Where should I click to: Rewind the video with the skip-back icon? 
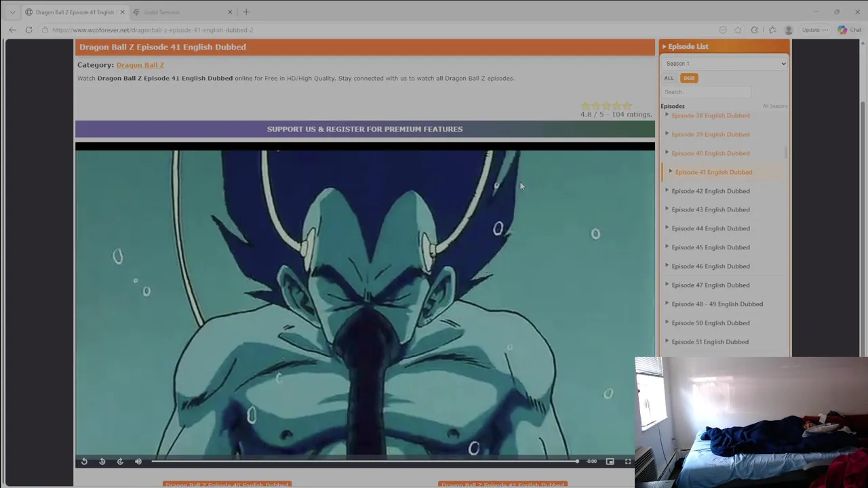102,462
